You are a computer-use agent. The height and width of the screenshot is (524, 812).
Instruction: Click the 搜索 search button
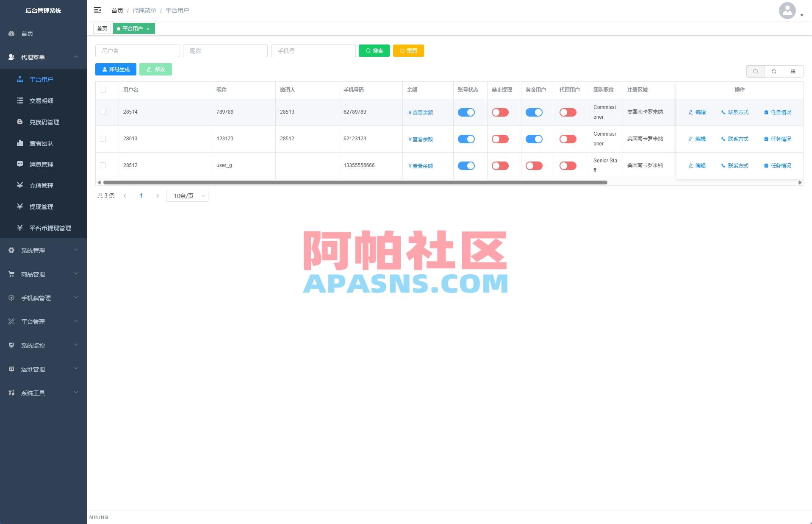click(x=374, y=50)
